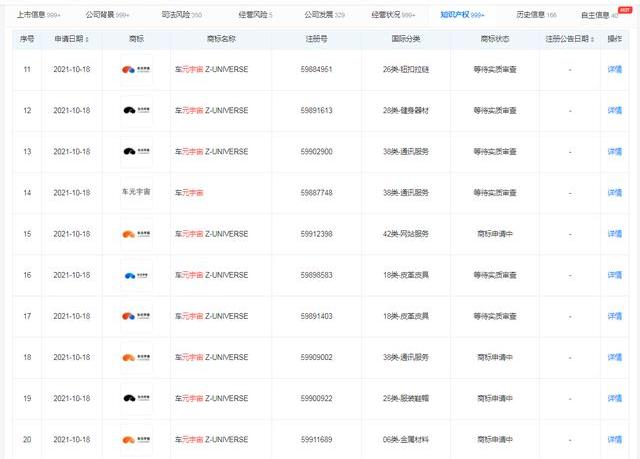Select registration number 59902900
The width and height of the screenshot is (640, 459).
316,151
